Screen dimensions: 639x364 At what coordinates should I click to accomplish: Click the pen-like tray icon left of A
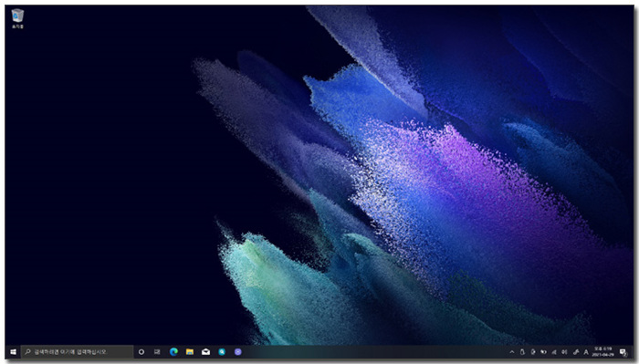tap(576, 352)
